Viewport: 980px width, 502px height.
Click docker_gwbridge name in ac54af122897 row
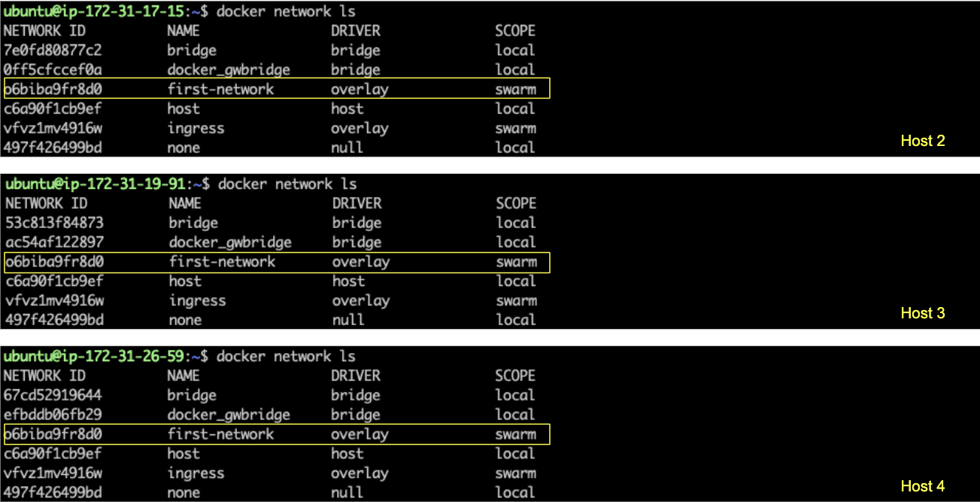click(x=230, y=242)
